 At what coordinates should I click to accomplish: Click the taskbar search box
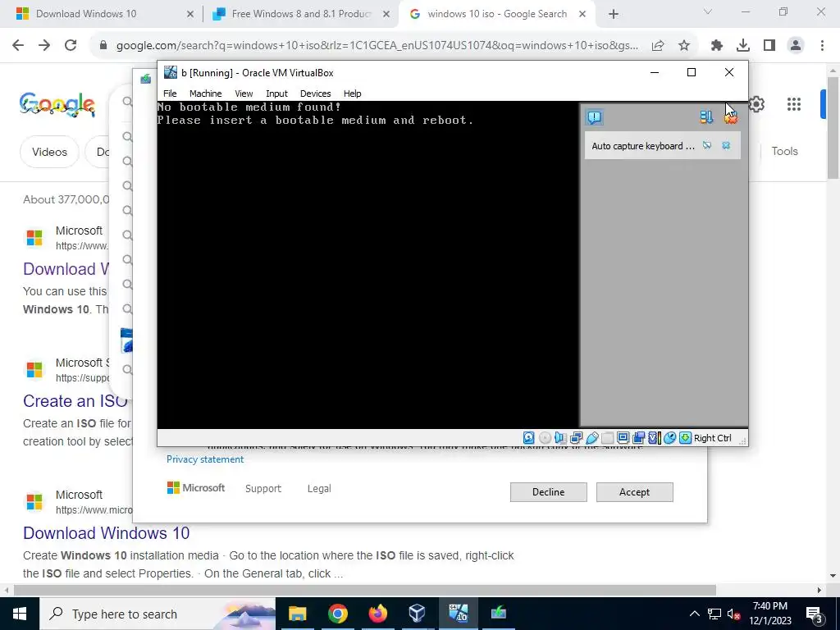[x=157, y=614]
